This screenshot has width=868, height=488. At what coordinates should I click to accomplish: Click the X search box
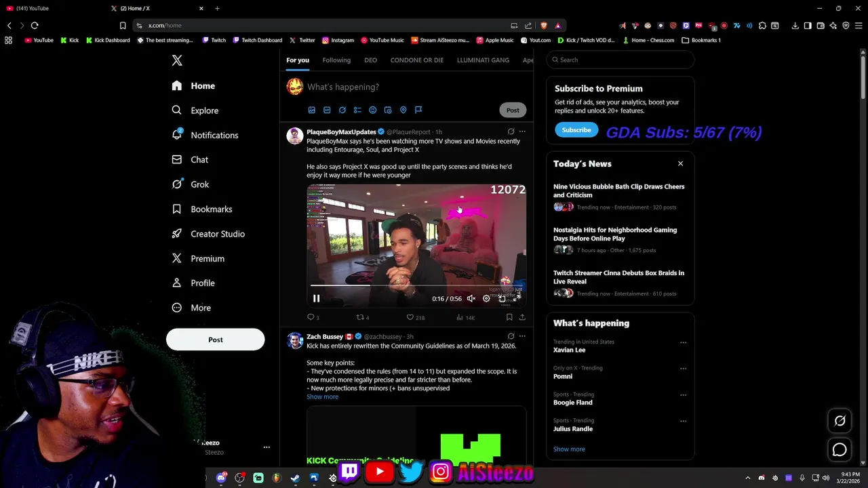click(x=620, y=60)
